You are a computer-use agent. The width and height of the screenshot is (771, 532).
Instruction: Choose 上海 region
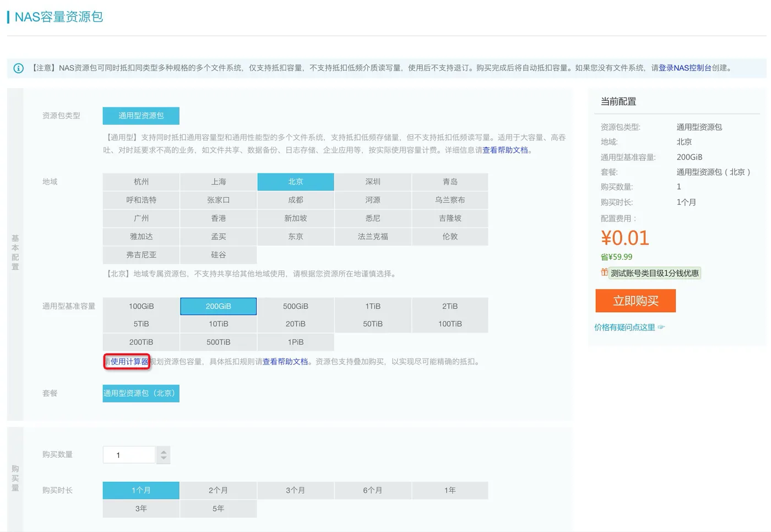[219, 182]
